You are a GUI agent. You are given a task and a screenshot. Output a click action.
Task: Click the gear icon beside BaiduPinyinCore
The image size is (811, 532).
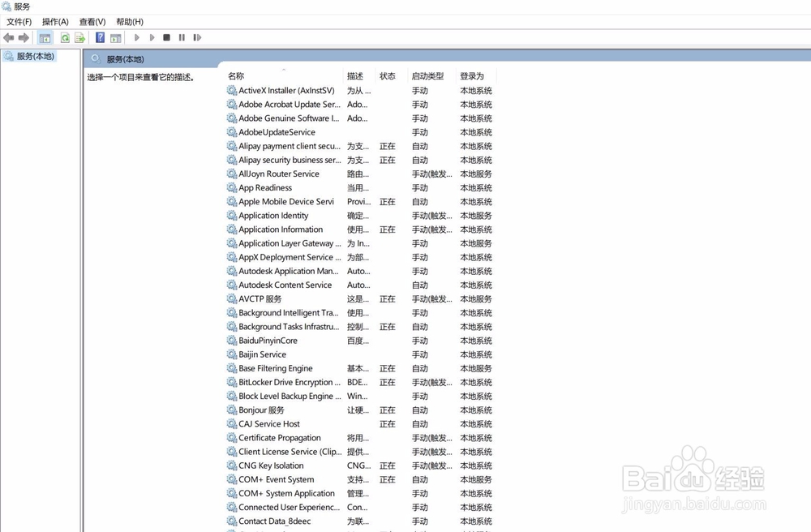pos(232,341)
